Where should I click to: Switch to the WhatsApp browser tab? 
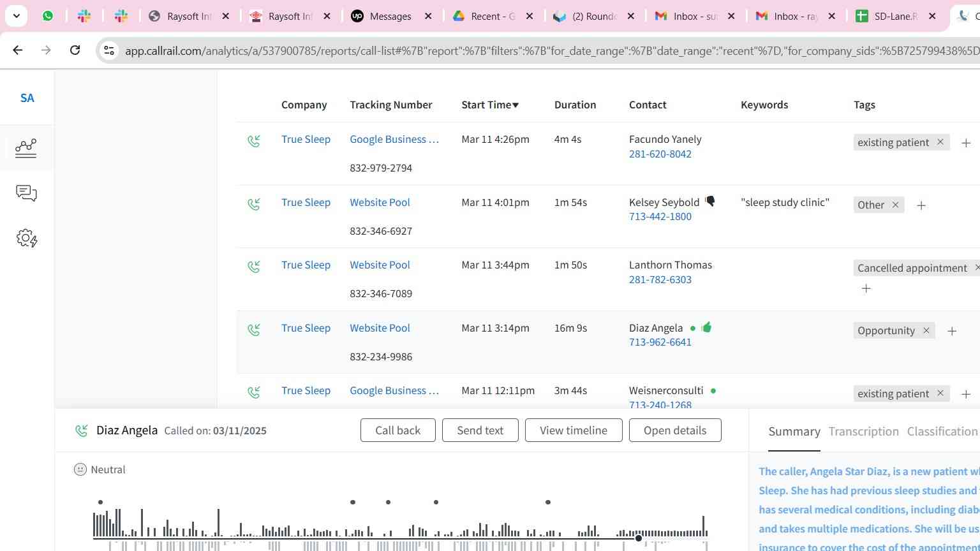point(48,16)
